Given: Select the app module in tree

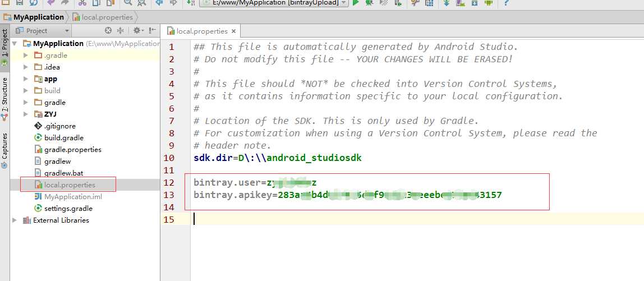Looking at the screenshot, I should [x=50, y=79].
